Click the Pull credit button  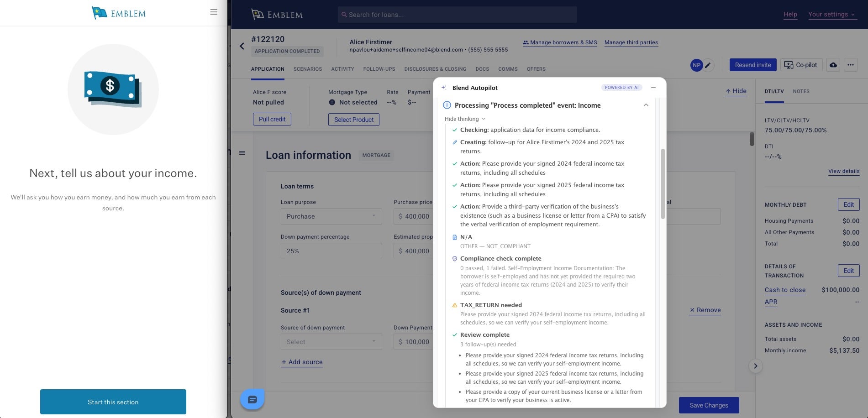tap(272, 120)
